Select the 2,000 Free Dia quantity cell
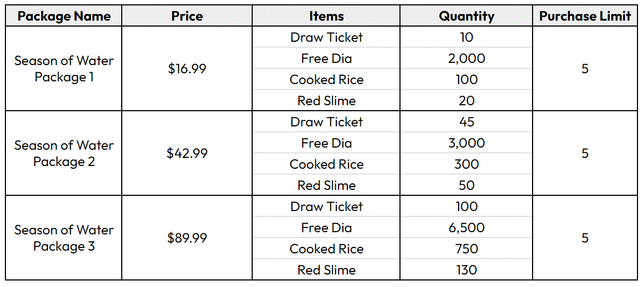Viewport: 644px width, 287px height. pos(466,59)
